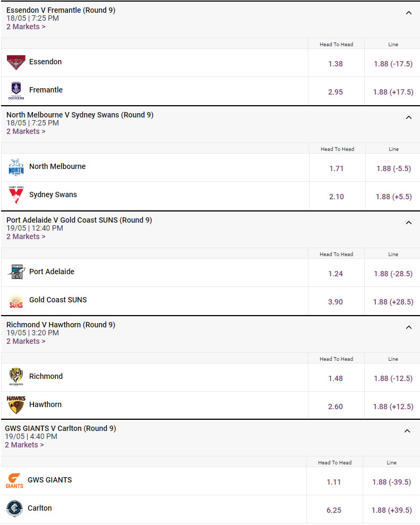Viewport: 420px width, 525px height.
Task: Click the Sydney Swans logo
Action: click(x=16, y=195)
